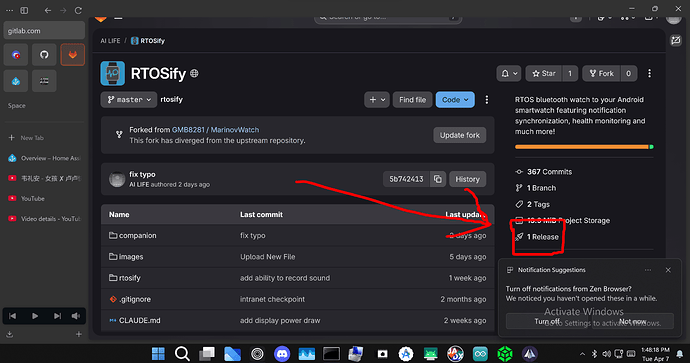This screenshot has height=363, width=690.
Task: View 1 Branch
Action: [541, 188]
